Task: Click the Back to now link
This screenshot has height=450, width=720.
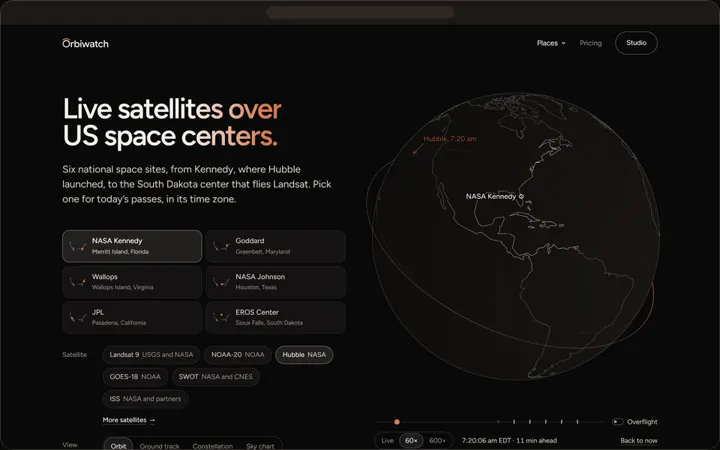Action: pos(639,440)
